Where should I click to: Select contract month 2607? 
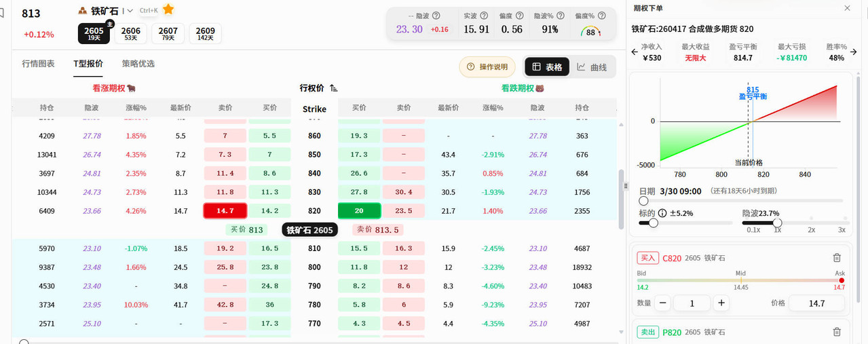click(x=168, y=34)
